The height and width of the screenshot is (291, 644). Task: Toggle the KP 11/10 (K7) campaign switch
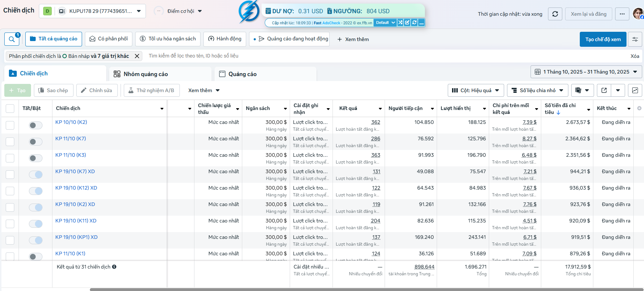pyautogui.click(x=36, y=142)
